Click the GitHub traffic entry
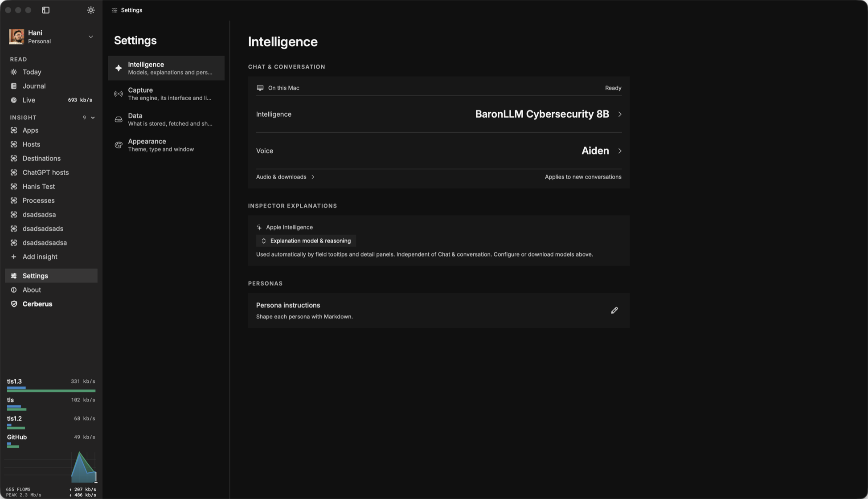 tap(51, 441)
